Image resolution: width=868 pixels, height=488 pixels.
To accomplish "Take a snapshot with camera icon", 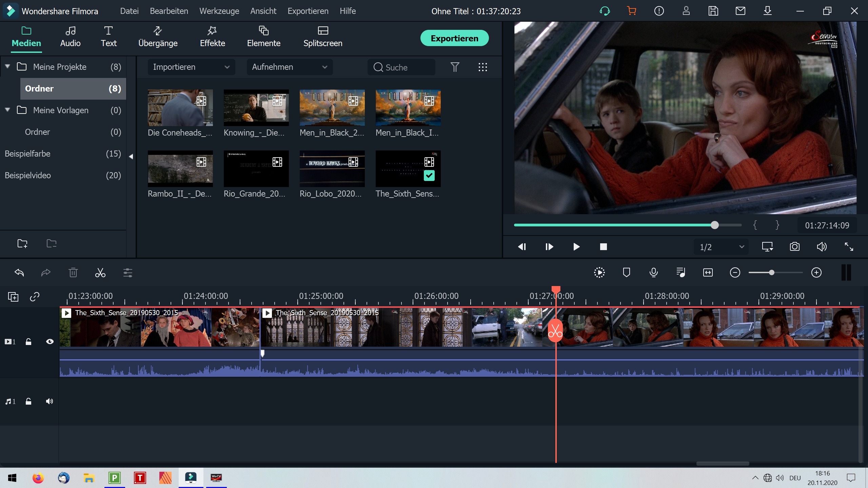I will coord(795,247).
